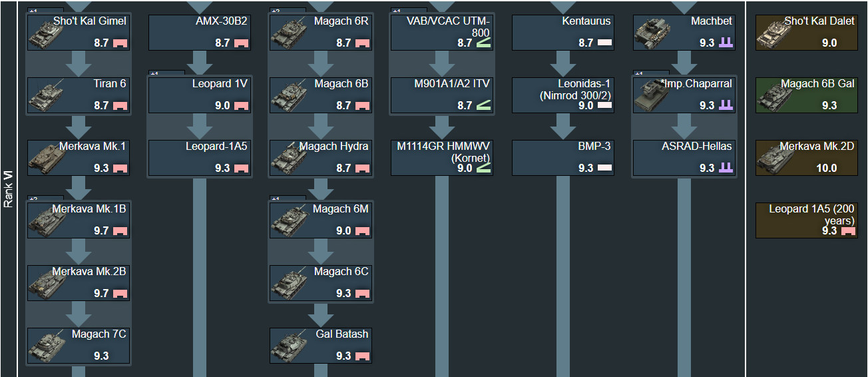868x377 pixels.
Task: Click the pink medium tank icon on Leopard 1V
Action: coord(241,106)
